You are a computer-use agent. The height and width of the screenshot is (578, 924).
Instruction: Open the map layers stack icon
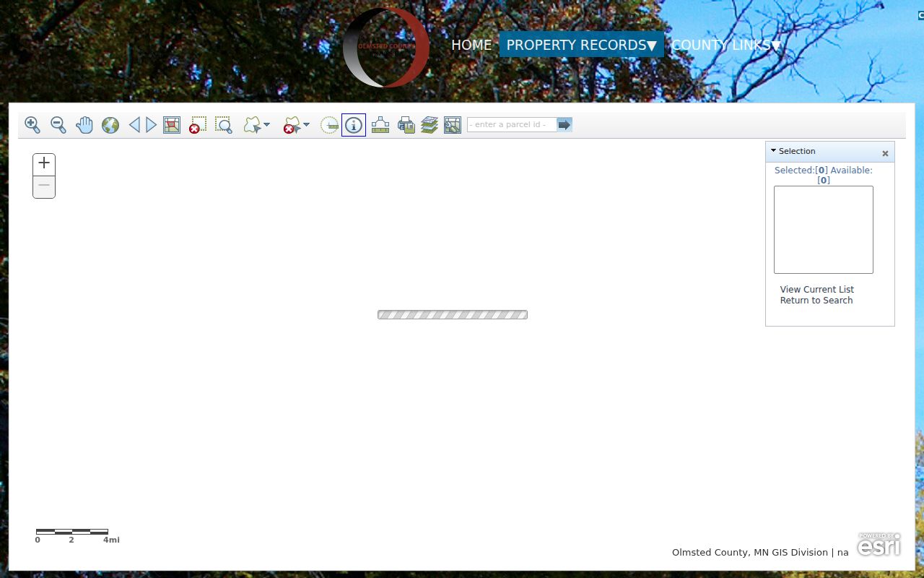point(430,125)
